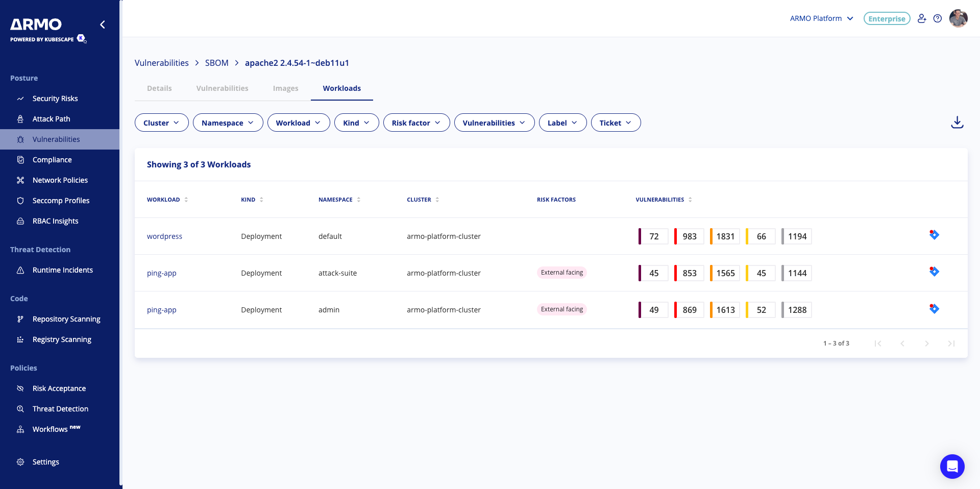The image size is (980, 489).
Task: Switch to the Vulnerabilities tab
Action: pos(223,88)
